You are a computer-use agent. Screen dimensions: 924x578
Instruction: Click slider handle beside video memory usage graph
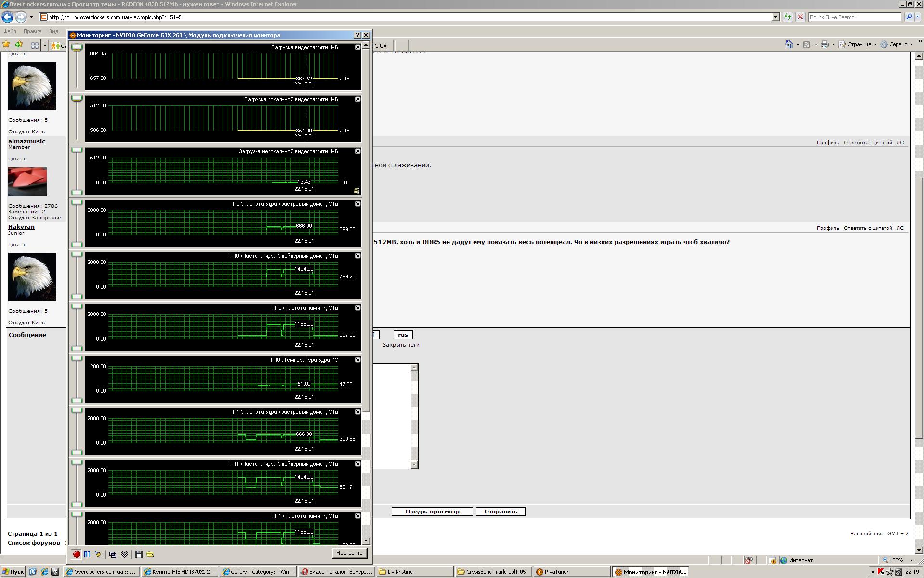click(x=77, y=47)
